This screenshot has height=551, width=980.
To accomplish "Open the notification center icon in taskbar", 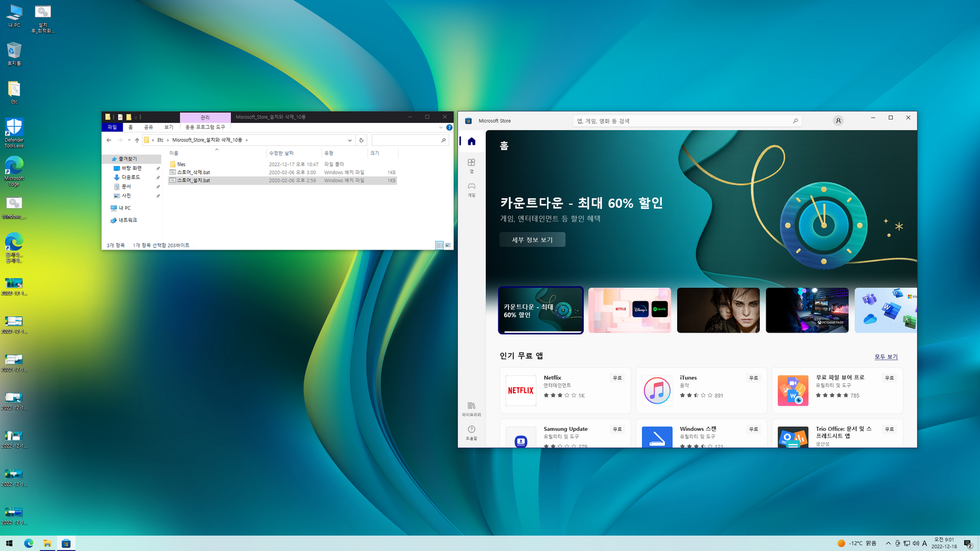I will coord(968,543).
